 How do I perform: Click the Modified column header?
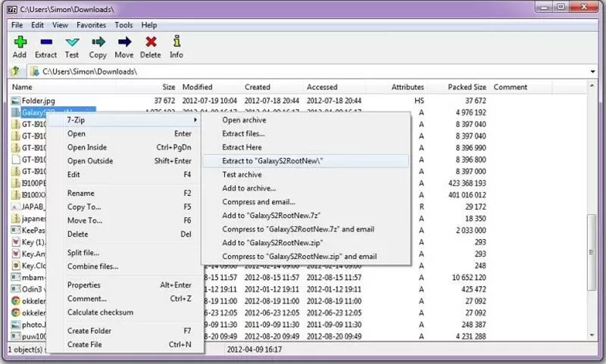click(x=197, y=87)
